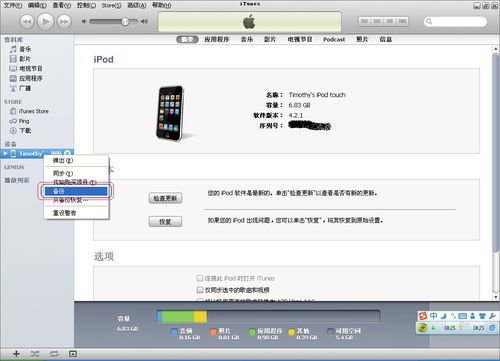This screenshot has height=361, width=500.
Task: Open Sogou input wrench settings icon
Action: [493, 316]
